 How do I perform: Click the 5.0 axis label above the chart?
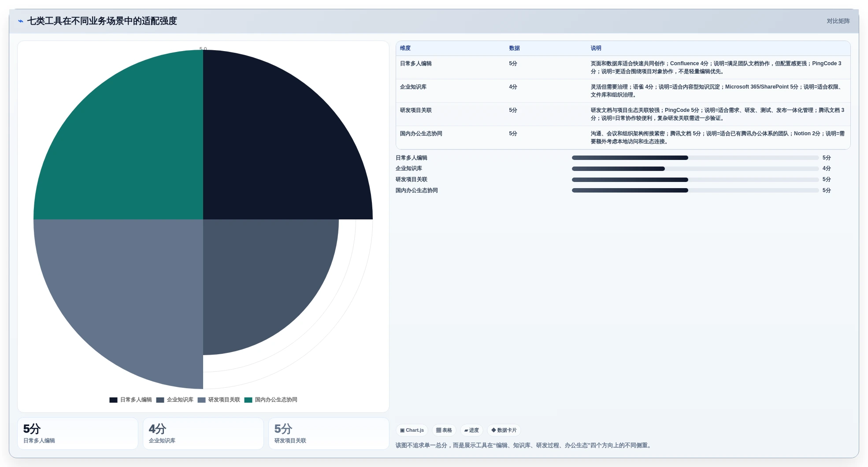pos(203,49)
